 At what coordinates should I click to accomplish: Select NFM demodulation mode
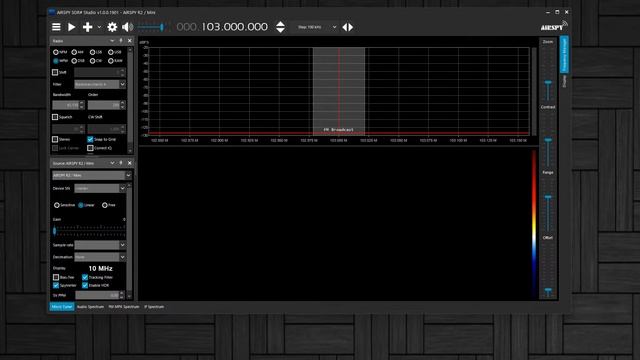pyautogui.click(x=60, y=52)
